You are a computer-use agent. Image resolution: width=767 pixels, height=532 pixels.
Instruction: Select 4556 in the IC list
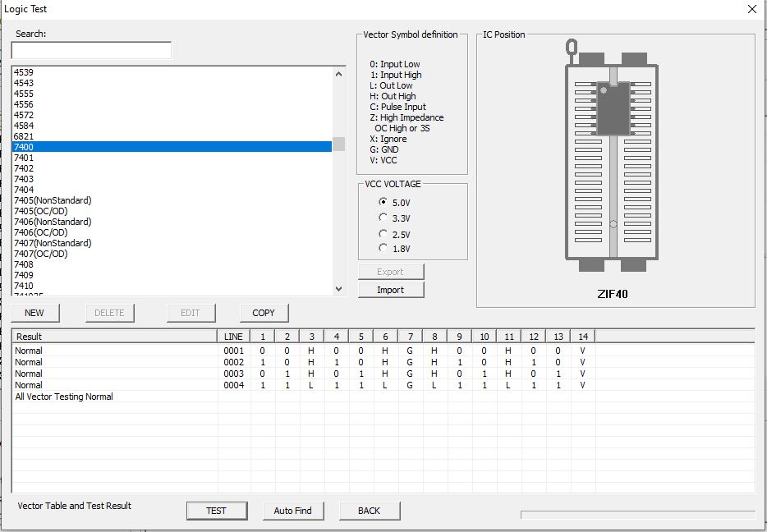click(x=172, y=104)
